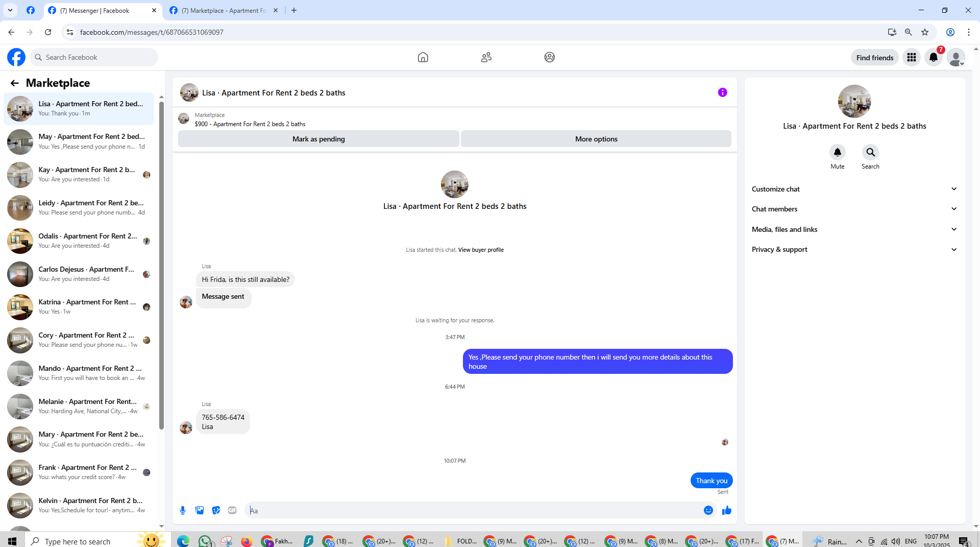Click the Search Facebook field
The image size is (980, 547).
pos(94,57)
